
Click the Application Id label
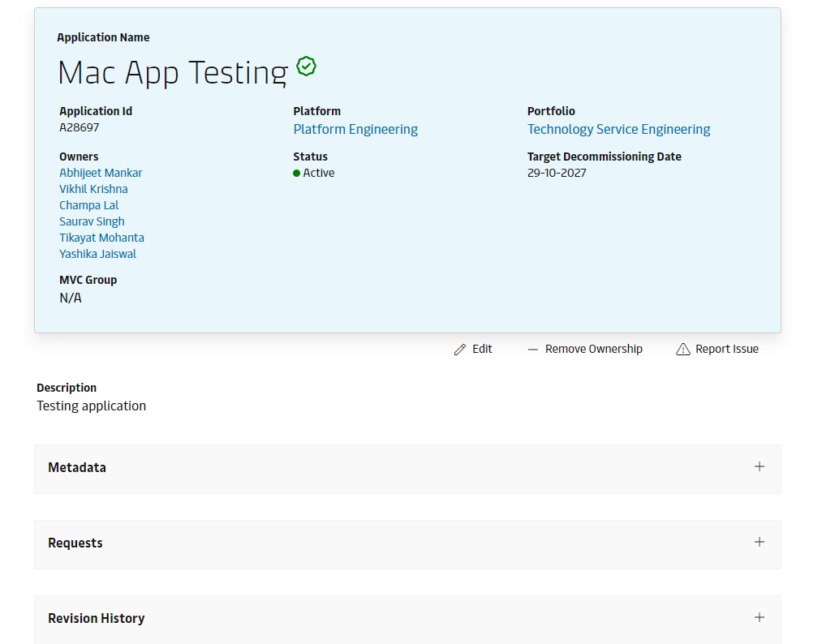(96, 111)
